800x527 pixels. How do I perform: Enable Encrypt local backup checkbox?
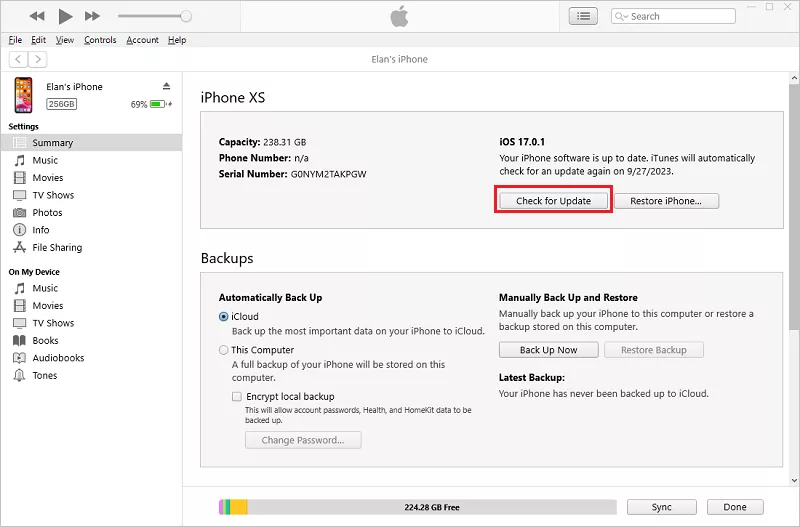coord(237,396)
